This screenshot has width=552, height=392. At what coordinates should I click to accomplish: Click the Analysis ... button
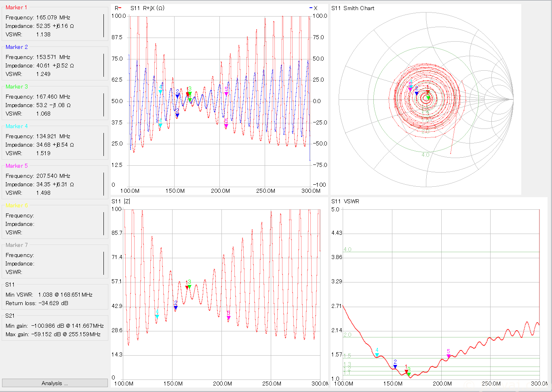point(55,383)
